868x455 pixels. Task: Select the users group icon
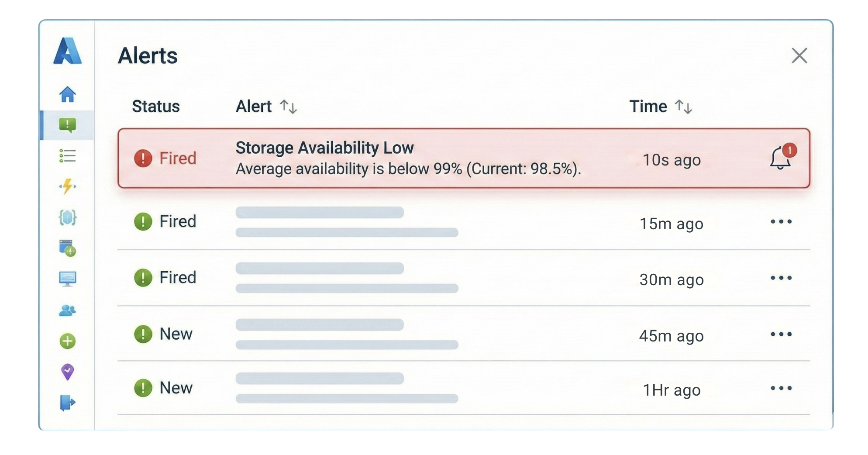click(68, 311)
